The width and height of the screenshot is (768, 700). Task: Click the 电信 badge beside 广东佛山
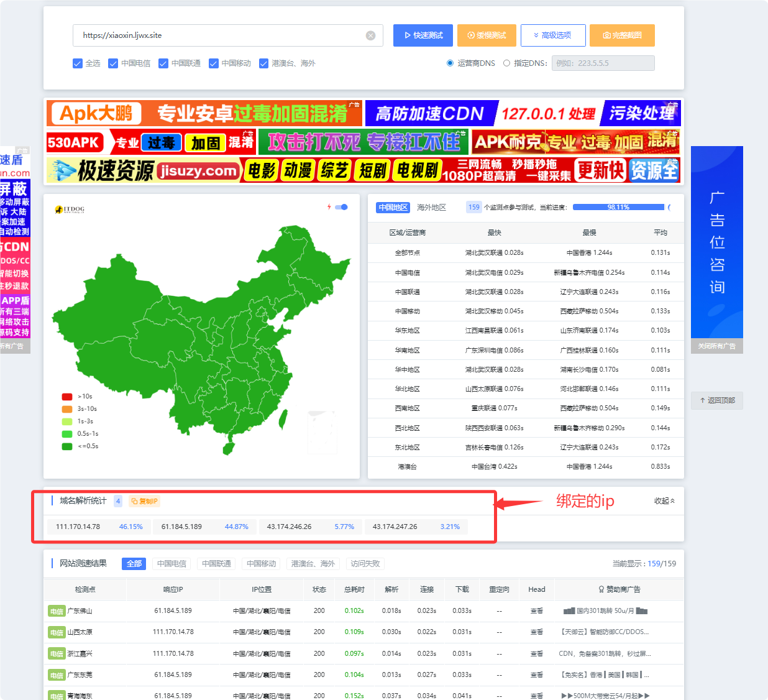pyautogui.click(x=57, y=611)
